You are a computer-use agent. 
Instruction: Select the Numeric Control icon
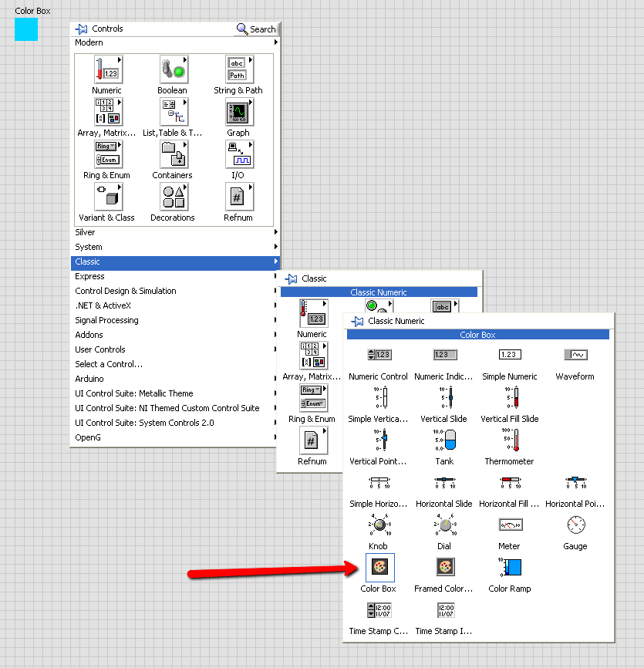point(379,355)
